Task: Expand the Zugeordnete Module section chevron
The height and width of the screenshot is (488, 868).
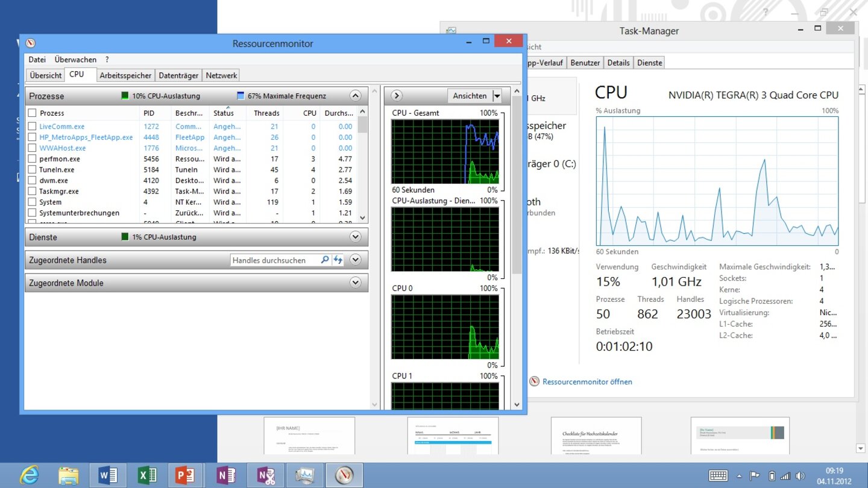Action: pyautogui.click(x=355, y=283)
